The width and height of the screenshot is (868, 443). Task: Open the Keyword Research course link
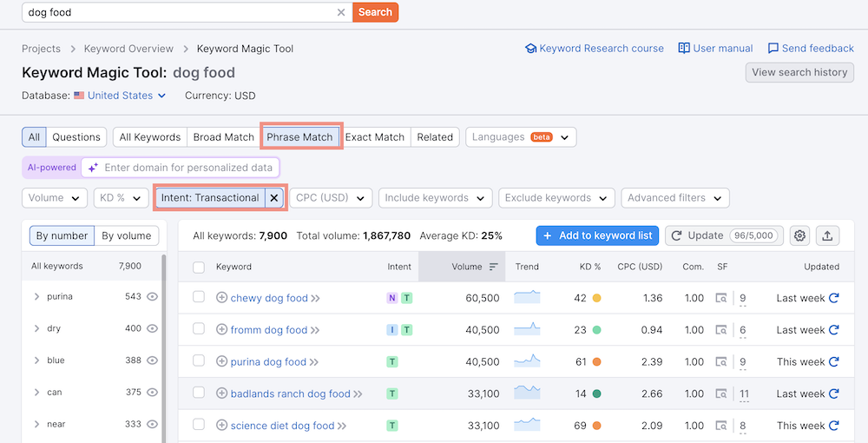coord(595,49)
